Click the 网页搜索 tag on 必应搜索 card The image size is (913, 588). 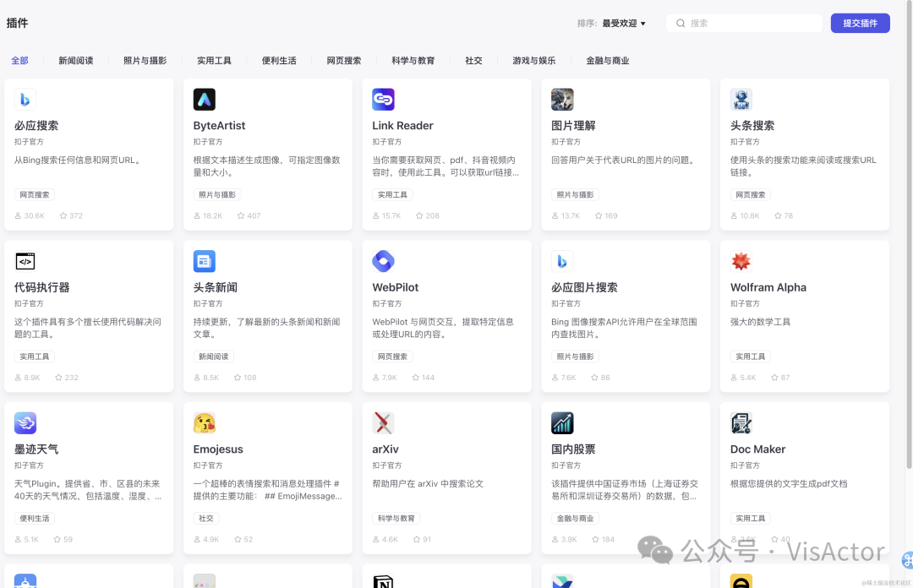pyautogui.click(x=35, y=194)
